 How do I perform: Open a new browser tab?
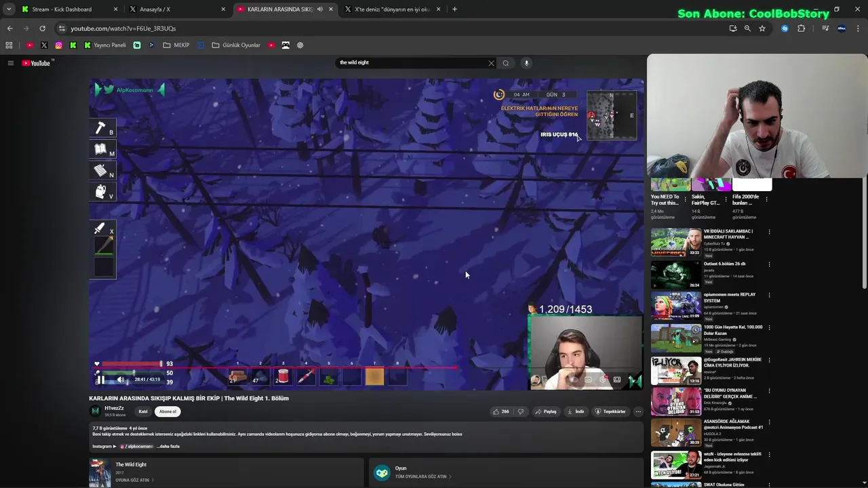point(454,9)
